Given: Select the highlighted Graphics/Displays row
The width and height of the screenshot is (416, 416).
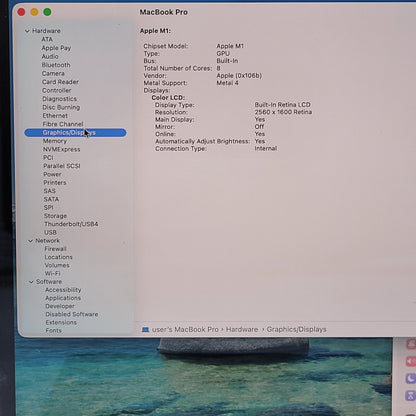Looking at the screenshot, I should 75,133.
